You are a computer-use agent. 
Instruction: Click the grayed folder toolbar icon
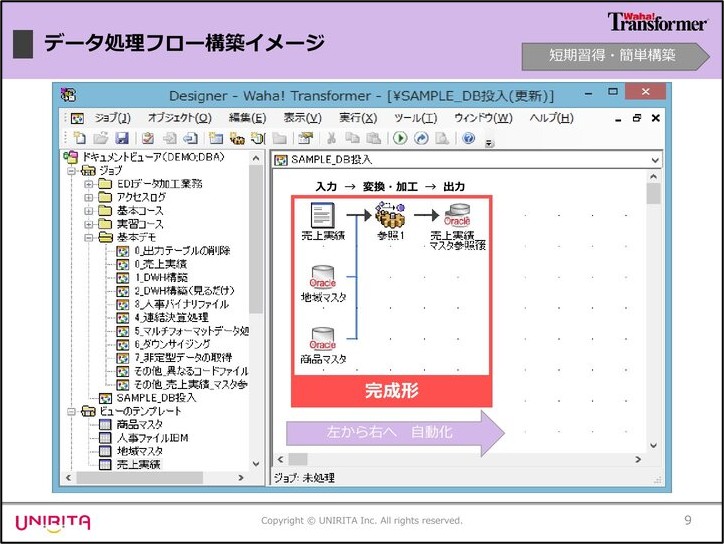[279, 138]
